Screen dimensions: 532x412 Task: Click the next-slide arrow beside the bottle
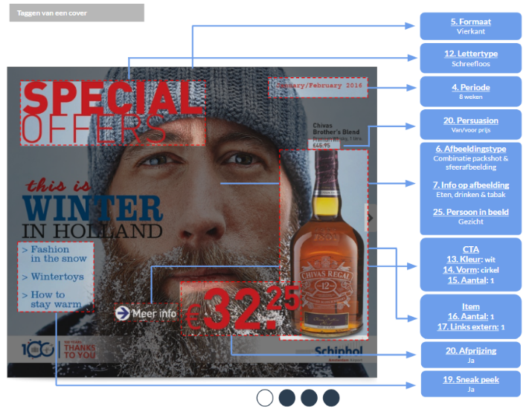pyautogui.click(x=370, y=218)
